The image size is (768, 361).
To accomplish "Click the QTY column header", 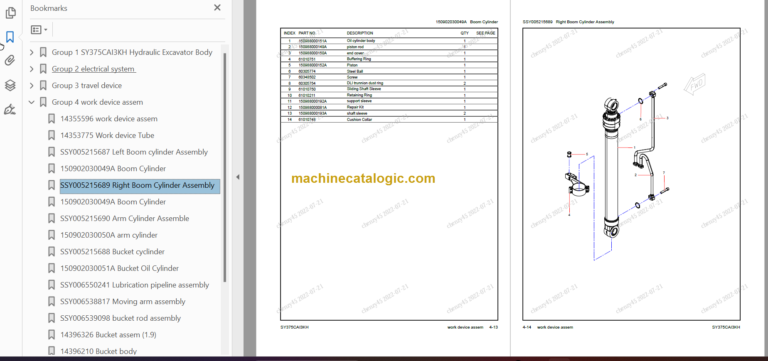I will [x=464, y=33].
